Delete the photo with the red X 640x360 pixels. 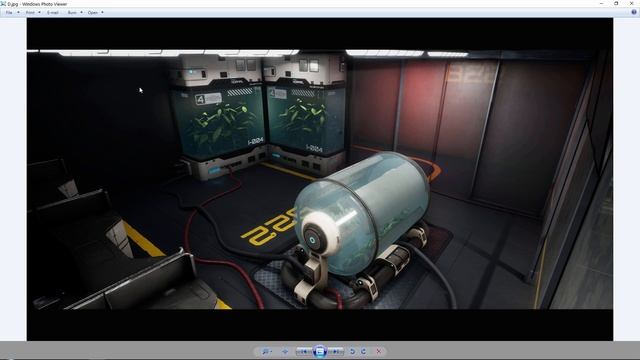[x=379, y=351]
